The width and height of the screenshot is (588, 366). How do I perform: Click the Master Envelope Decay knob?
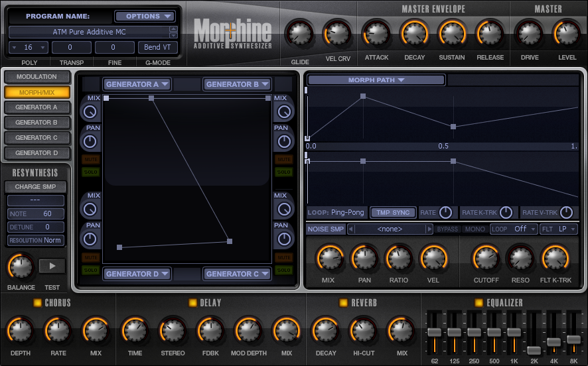[x=414, y=34]
